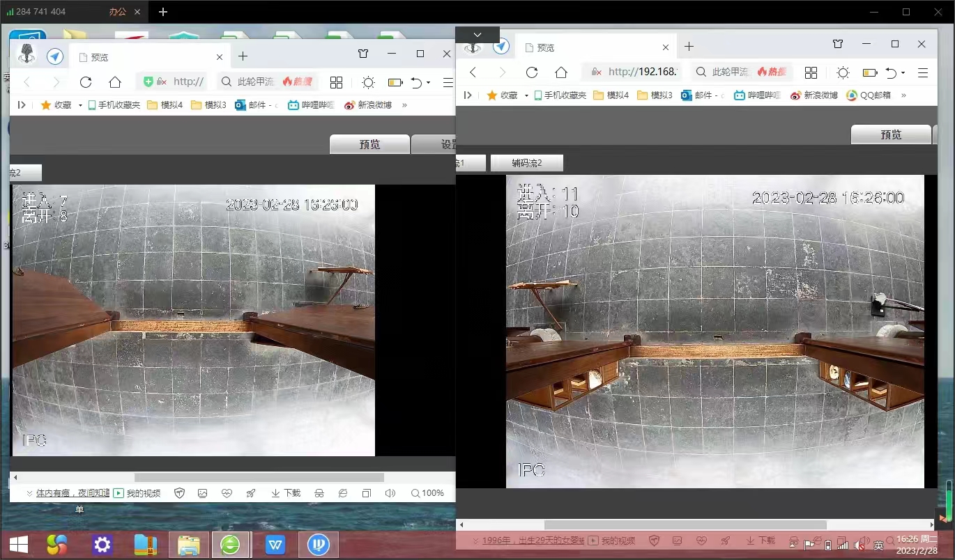
Task: Select the 预览 tab in right camera page
Action: pos(890,134)
